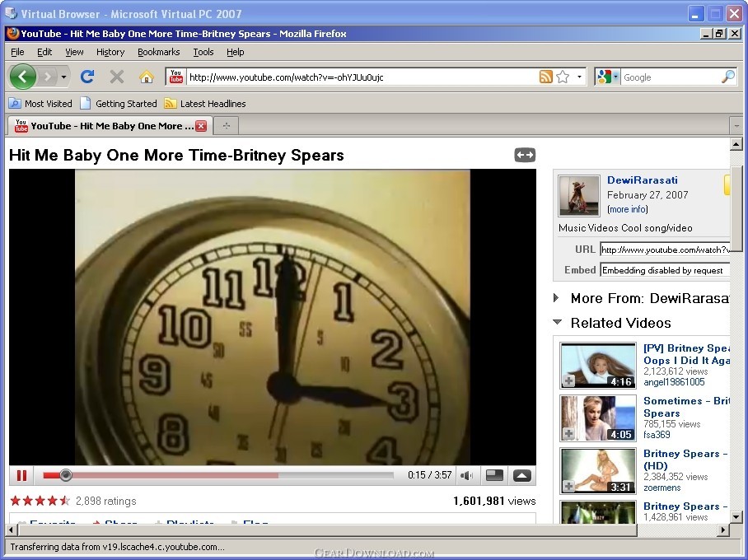This screenshot has height=560, width=748.
Task: Click the Stop loading X icon
Action: pyautogui.click(x=117, y=77)
